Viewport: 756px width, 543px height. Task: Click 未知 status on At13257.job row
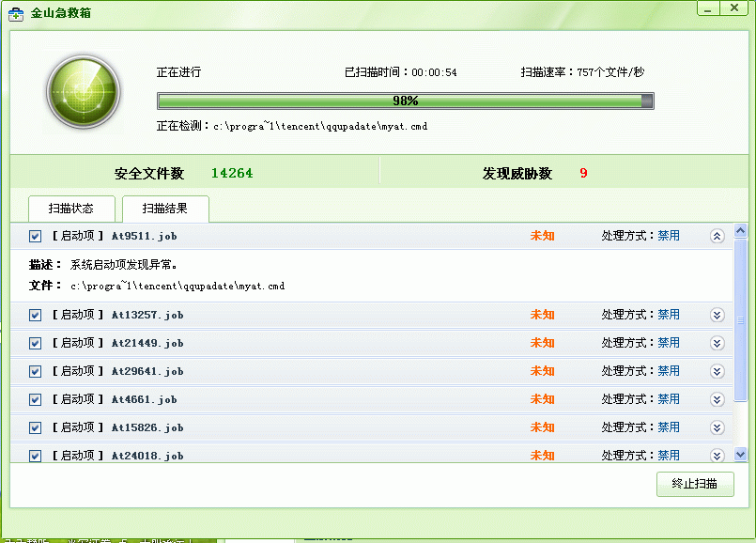tap(543, 315)
